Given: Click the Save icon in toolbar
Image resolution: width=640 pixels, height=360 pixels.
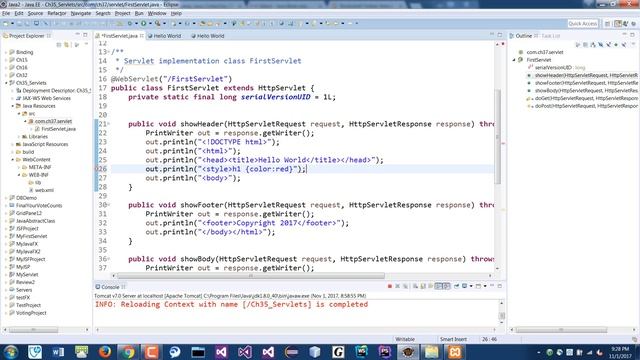Looking at the screenshot, I should click(20, 24).
